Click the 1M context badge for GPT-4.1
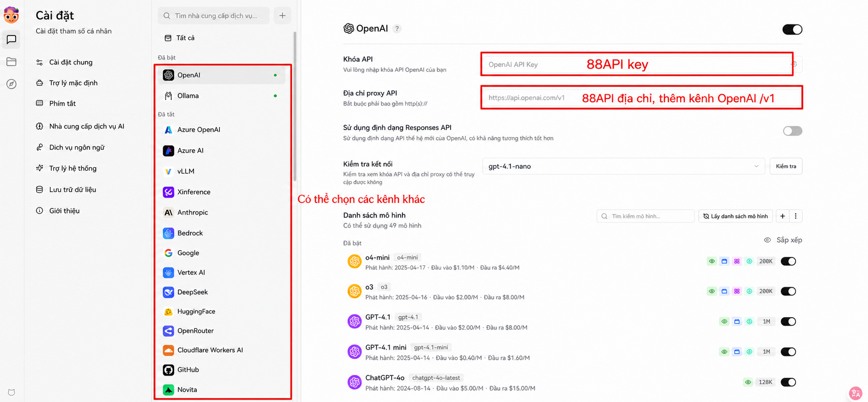 point(766,321)
